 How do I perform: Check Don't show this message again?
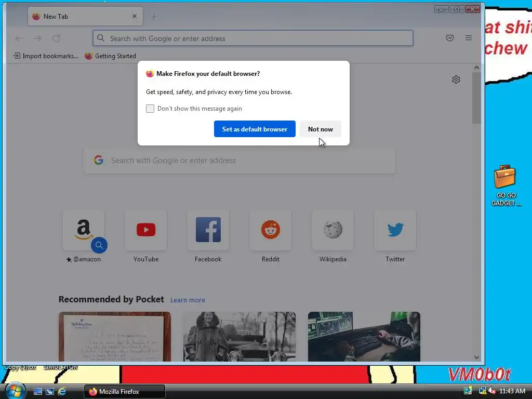(150, 109)
